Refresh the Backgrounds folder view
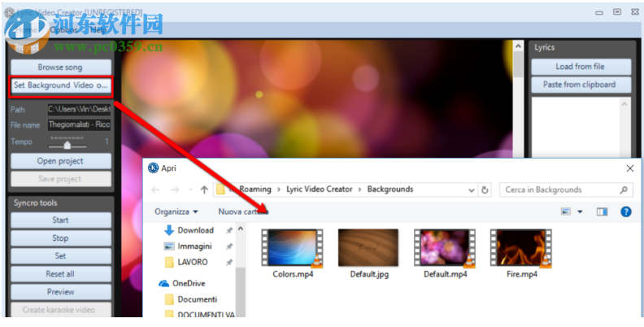 pos(485,190)
